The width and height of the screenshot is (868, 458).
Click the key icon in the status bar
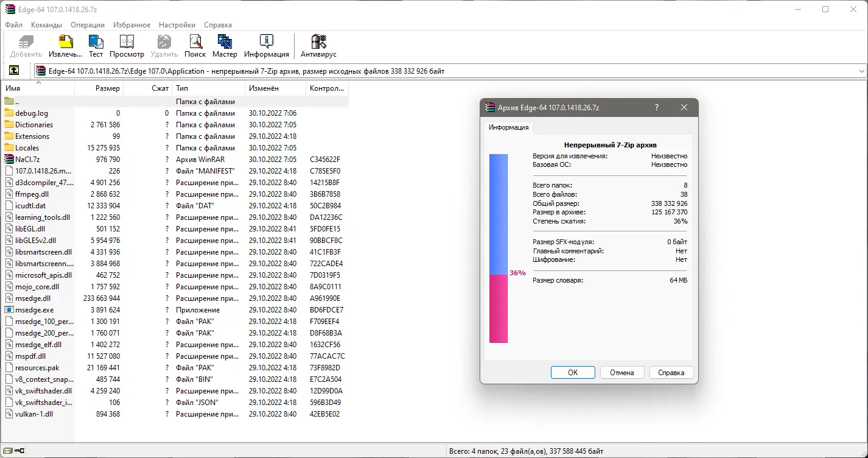tap(19, 451)
